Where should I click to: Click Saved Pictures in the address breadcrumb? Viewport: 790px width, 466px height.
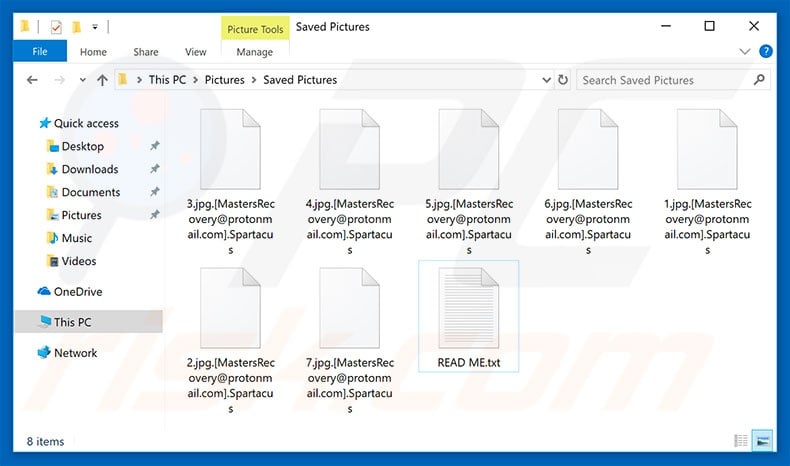[x=300, y=80]
